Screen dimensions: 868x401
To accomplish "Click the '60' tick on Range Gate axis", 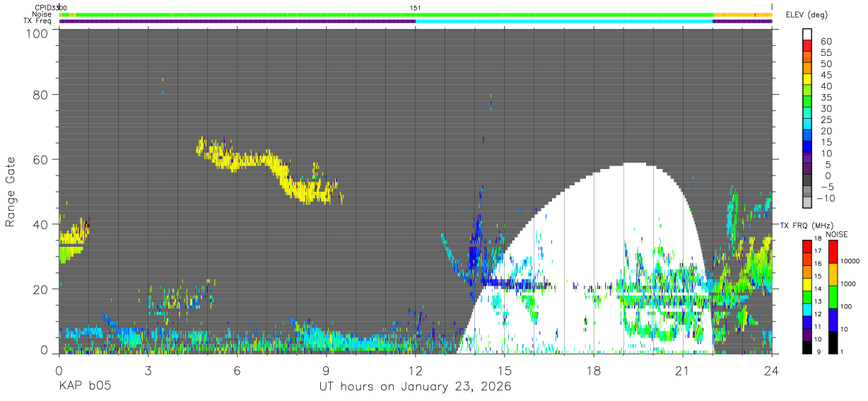I will [x=41, y=159].
